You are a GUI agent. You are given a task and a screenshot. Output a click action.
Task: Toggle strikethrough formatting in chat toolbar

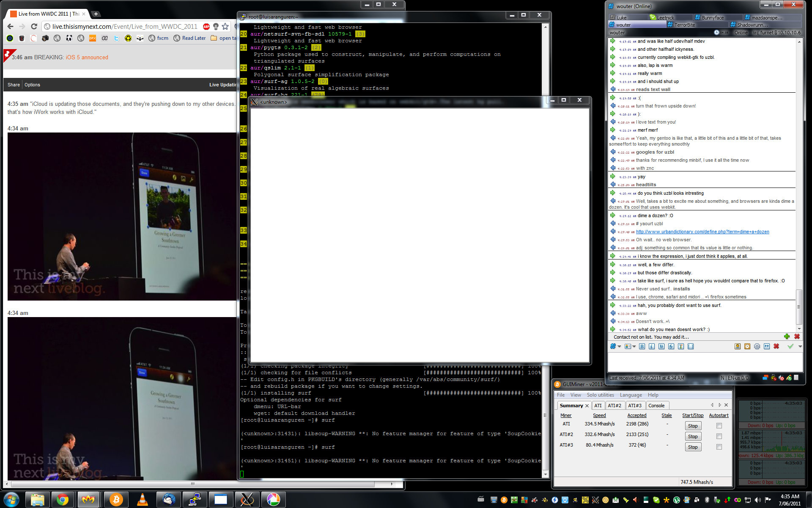pos(671,346)
